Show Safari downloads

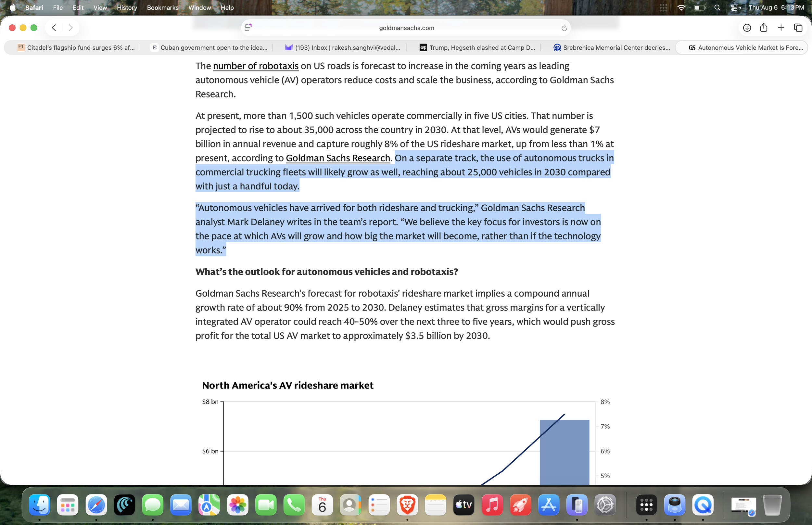[747, 28]
